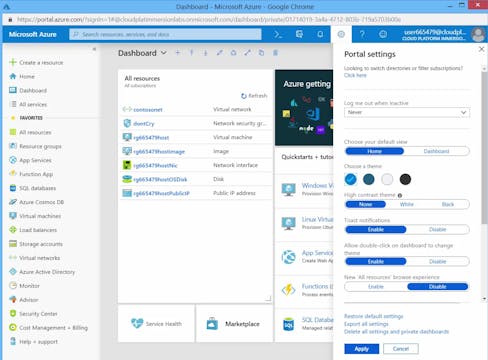Set high contrast theme to White
Image resolution: width=488 pixels, height=360 pixels.
tap(407, 204)
